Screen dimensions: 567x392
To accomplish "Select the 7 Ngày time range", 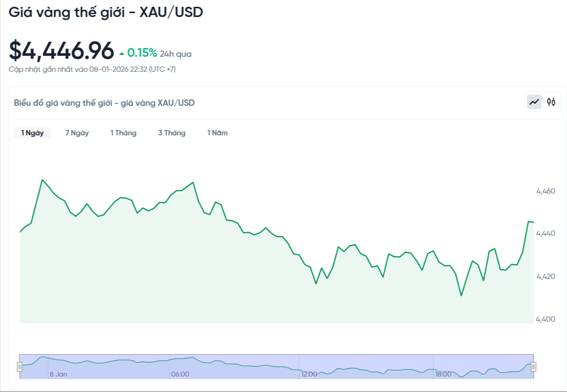I will 77,133.
